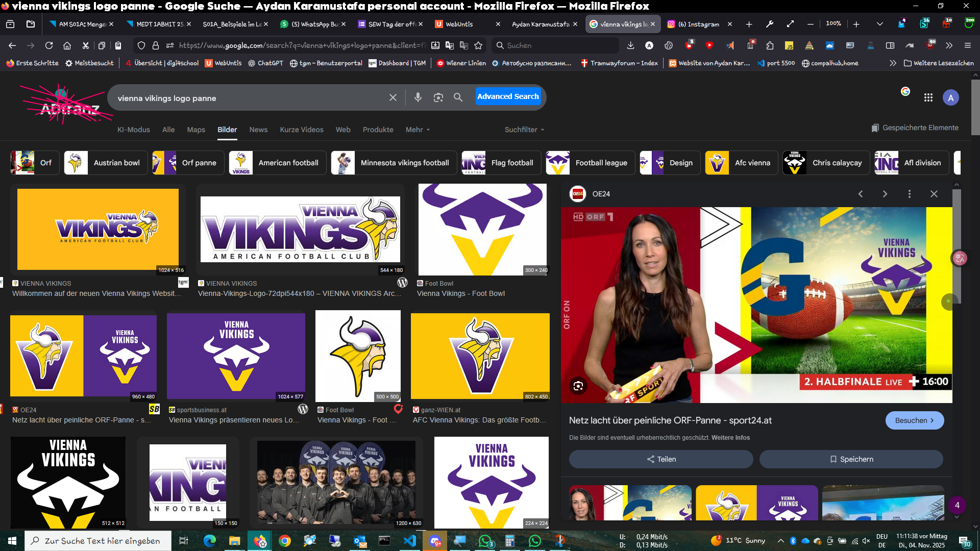Click the Google search query field
This screenshot has width=980, height=551.
click(x=250, y=98)
